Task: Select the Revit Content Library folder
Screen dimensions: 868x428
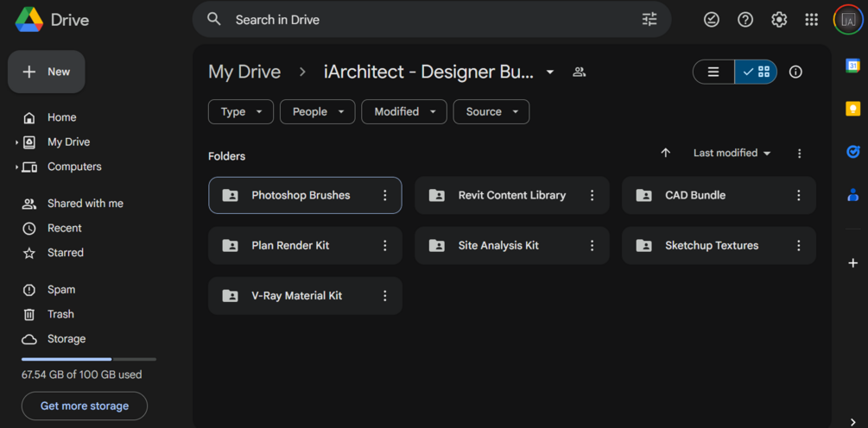Action: click(x=512, y=195)
